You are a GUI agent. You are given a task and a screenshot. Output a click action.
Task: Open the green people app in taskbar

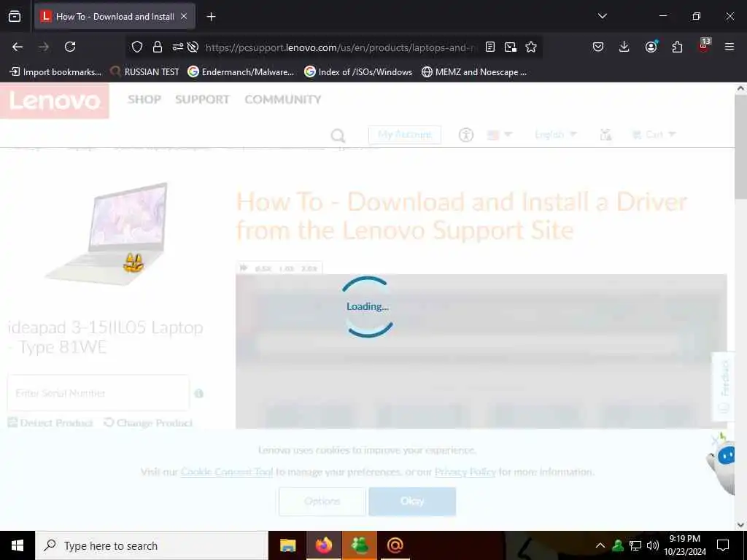pyautogui.click(x=360, y=545)
